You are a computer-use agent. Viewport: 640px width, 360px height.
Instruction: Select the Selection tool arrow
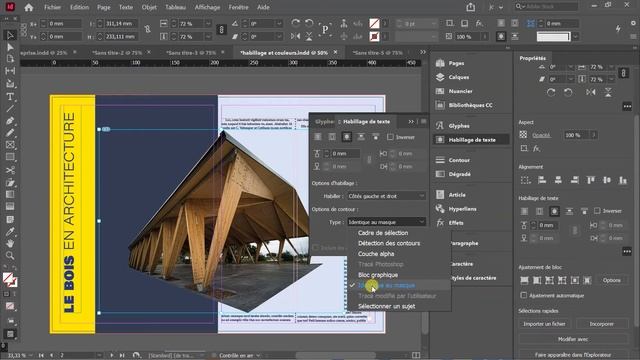(x=10, y=35)
